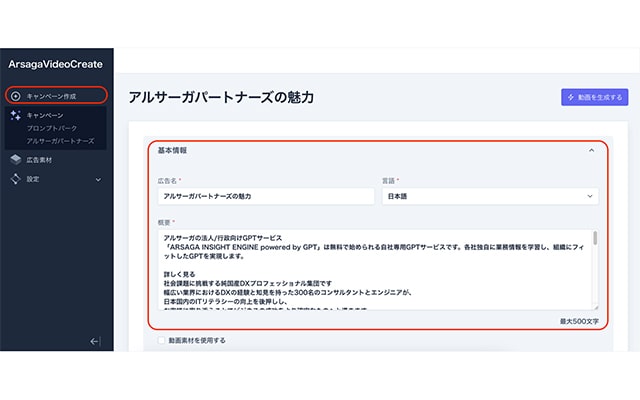Click inside the 概要 text area

pyautogui.click(x=376, y=269)
